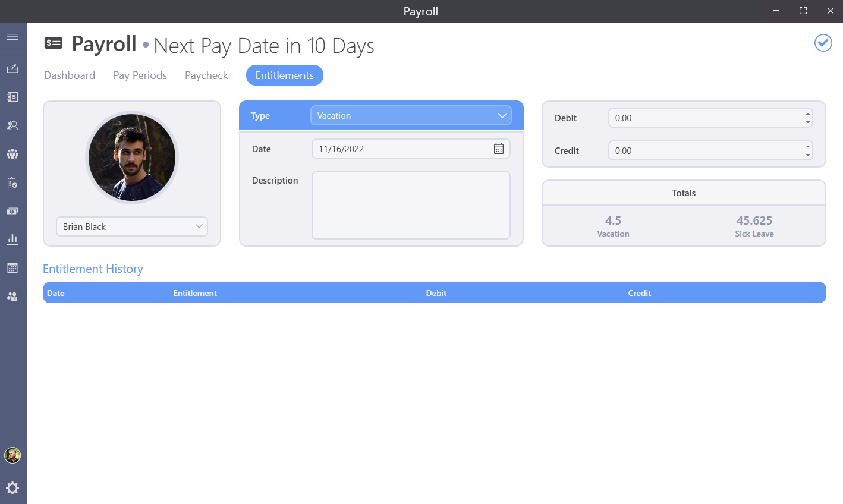Image resolution: width=843 pixels, height=504 pixels.
Task: Click the user avatar in the sidebar
Action: pos(12,455)
